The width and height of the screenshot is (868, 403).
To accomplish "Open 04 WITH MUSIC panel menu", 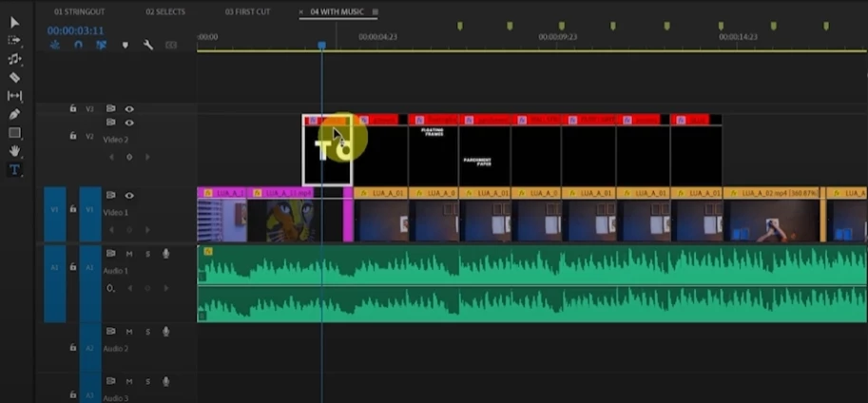I will (375, 11).
